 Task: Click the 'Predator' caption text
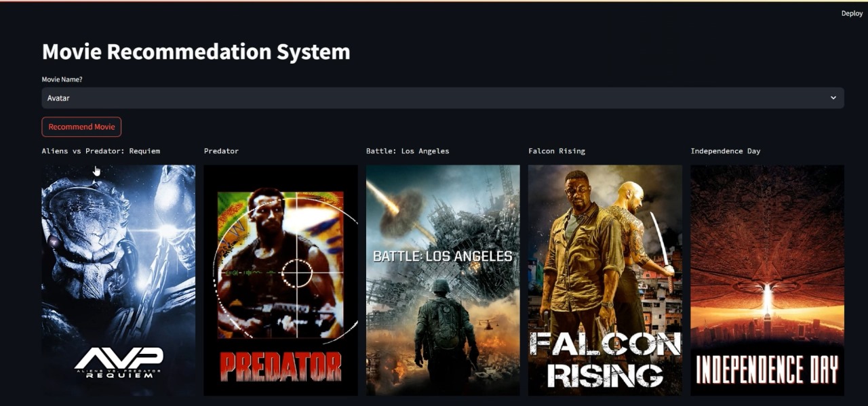(221, 151)
